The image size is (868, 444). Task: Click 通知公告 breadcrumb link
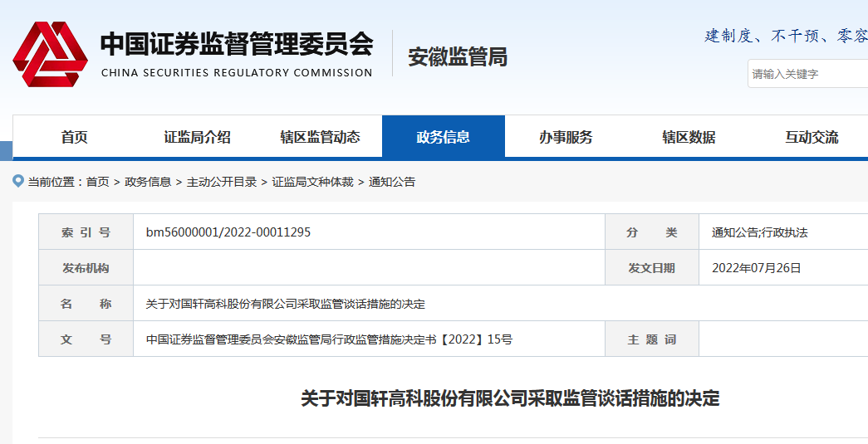pos(392,182)
